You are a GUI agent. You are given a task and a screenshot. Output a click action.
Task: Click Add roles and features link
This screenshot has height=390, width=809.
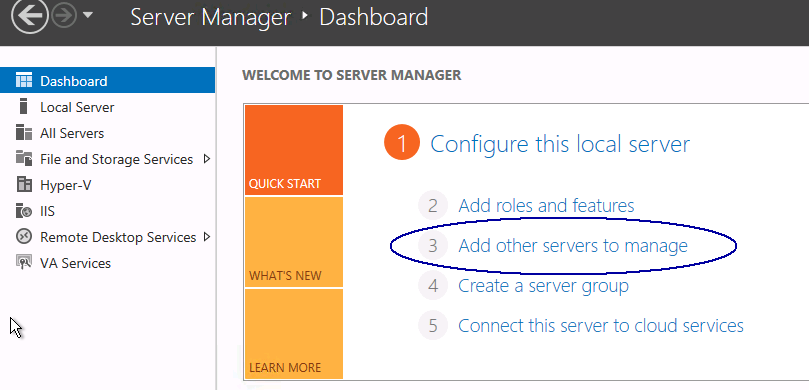546,205
